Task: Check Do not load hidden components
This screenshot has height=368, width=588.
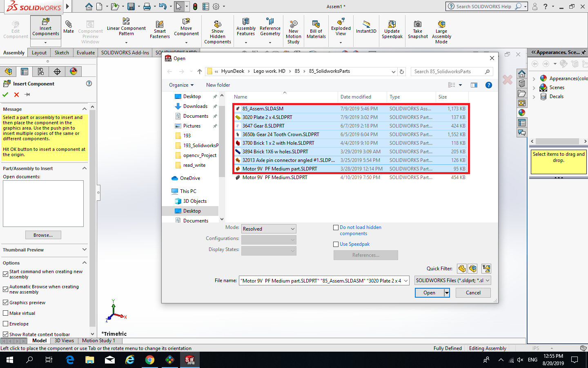Action: click(x=336, y=227)
